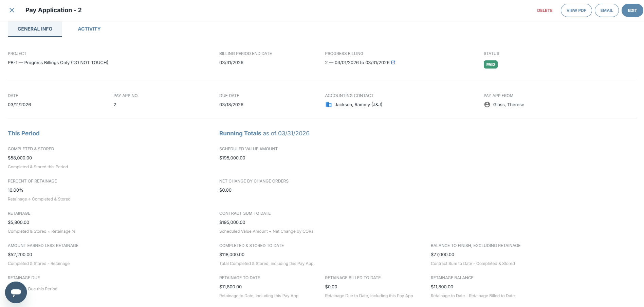The image size is (644, 307).
Task: Click completed & stored to date $118,000.00
Action: [232, 254]
